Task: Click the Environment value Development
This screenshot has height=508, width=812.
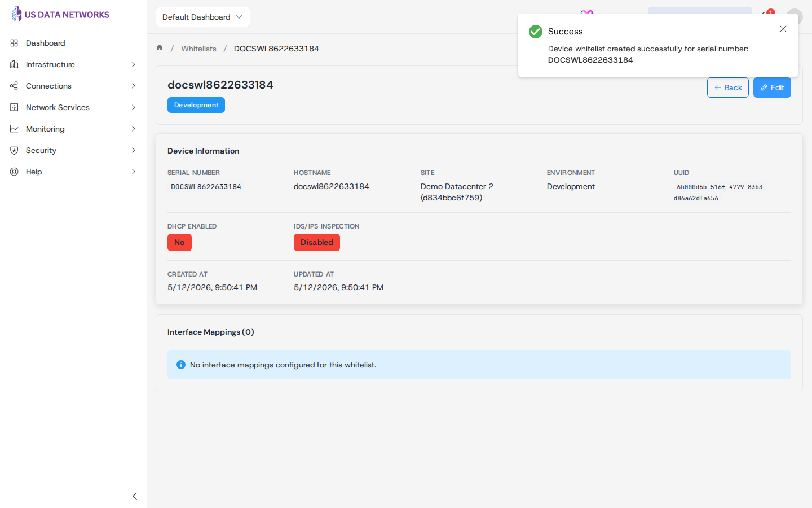Action: pos(571,186)
